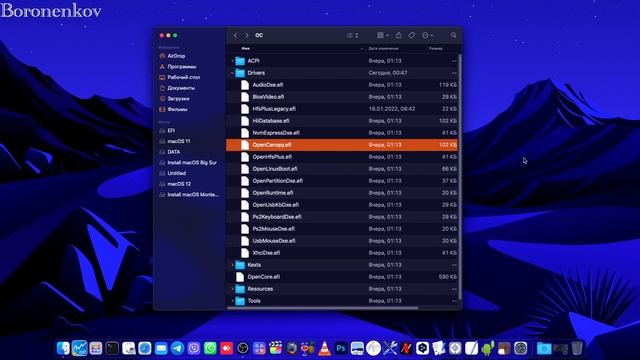Select UsbMouseDxe.efi file
The width and height of the screenshot is (640, 360).
(x=342, y=241)
